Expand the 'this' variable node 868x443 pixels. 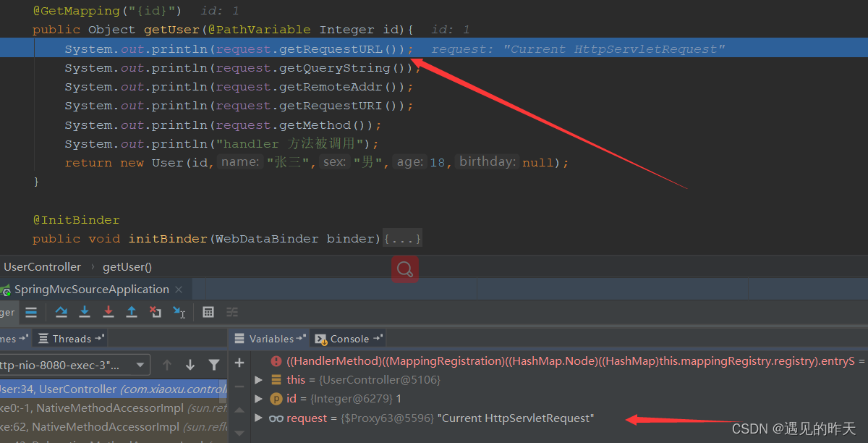[258, 379]
